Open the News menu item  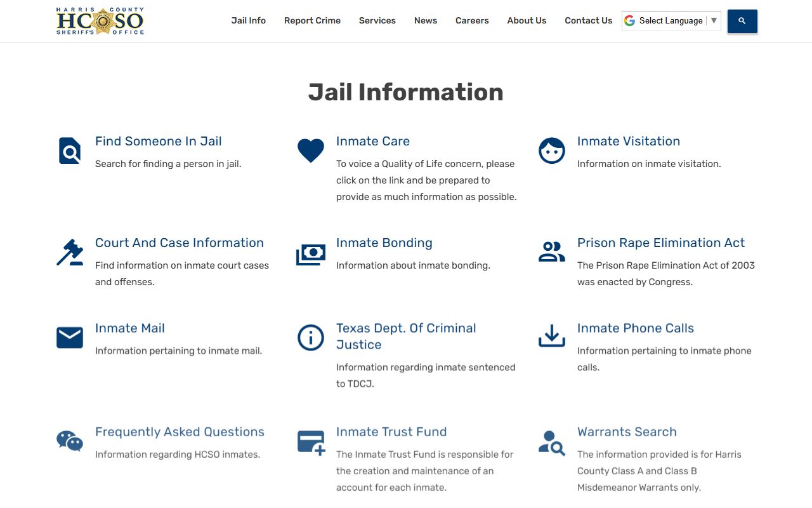click(426, 20)
